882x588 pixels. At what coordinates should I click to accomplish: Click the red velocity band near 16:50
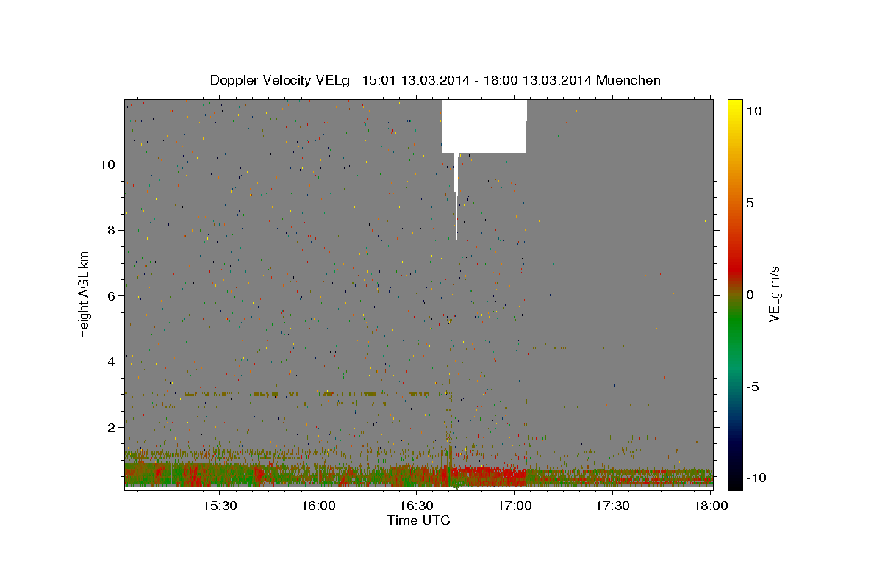[487, 476]
